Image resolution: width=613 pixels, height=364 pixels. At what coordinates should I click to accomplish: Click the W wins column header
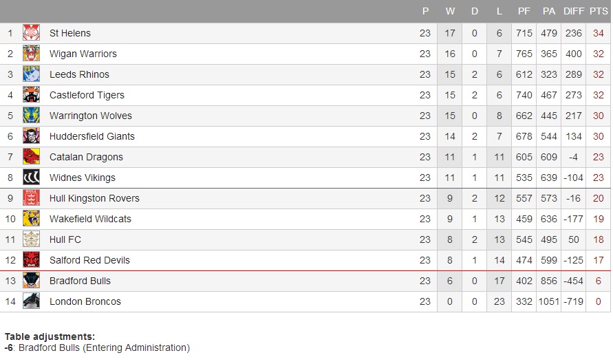450,11
